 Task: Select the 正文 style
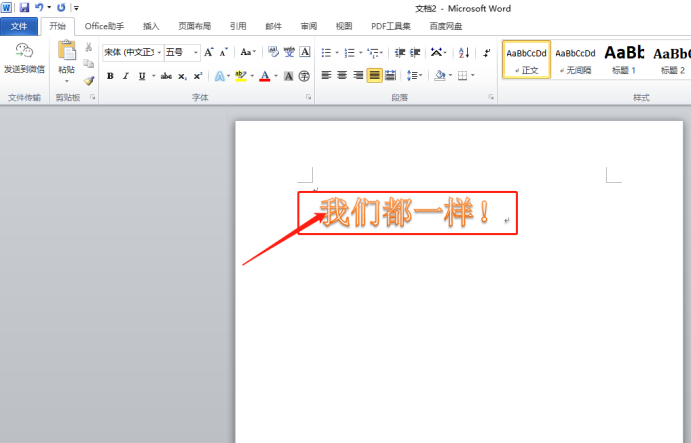(x=527, y=60)
